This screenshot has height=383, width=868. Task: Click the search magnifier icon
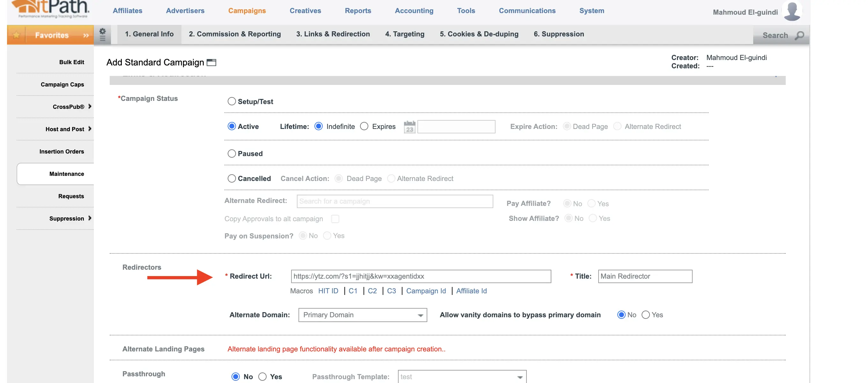point(799,35)
